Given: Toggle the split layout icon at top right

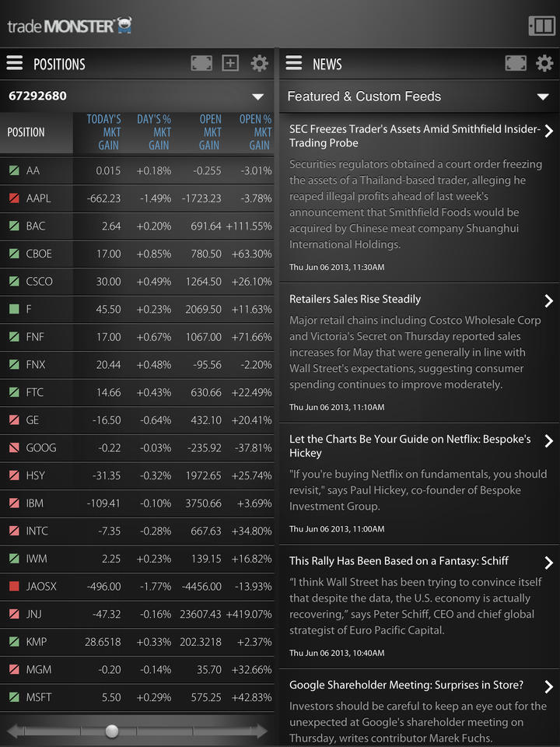Looking at the screenshot, I should coord(541,26).
